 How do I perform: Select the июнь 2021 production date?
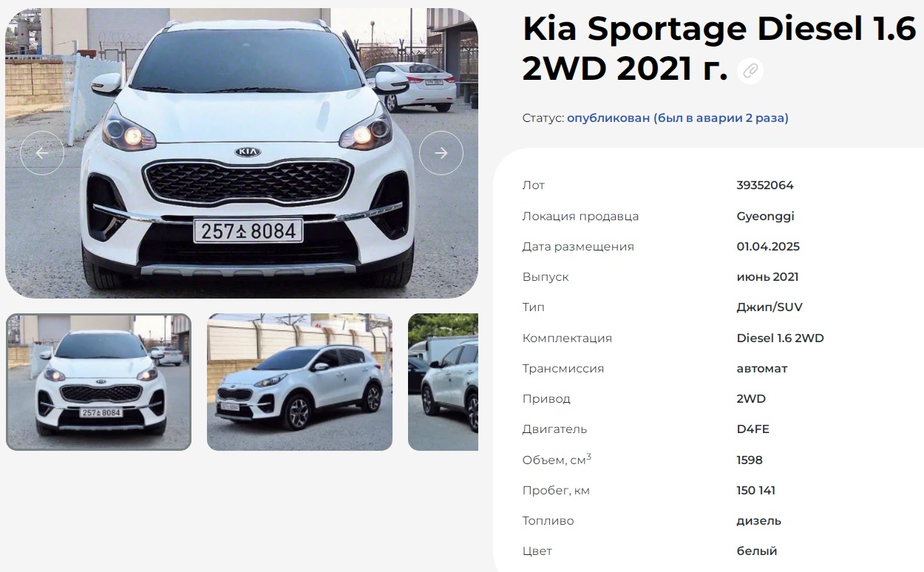(767, 277)
